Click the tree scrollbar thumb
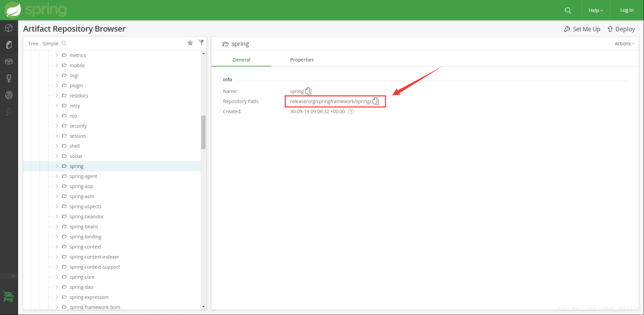 203,132
